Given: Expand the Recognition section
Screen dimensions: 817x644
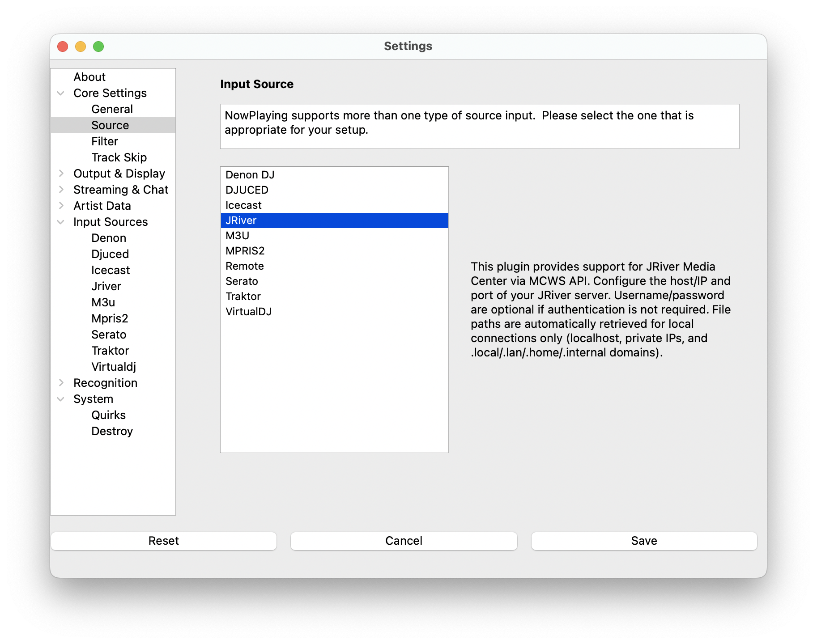Looking at the screenshot, I should (x=61, y=383).
